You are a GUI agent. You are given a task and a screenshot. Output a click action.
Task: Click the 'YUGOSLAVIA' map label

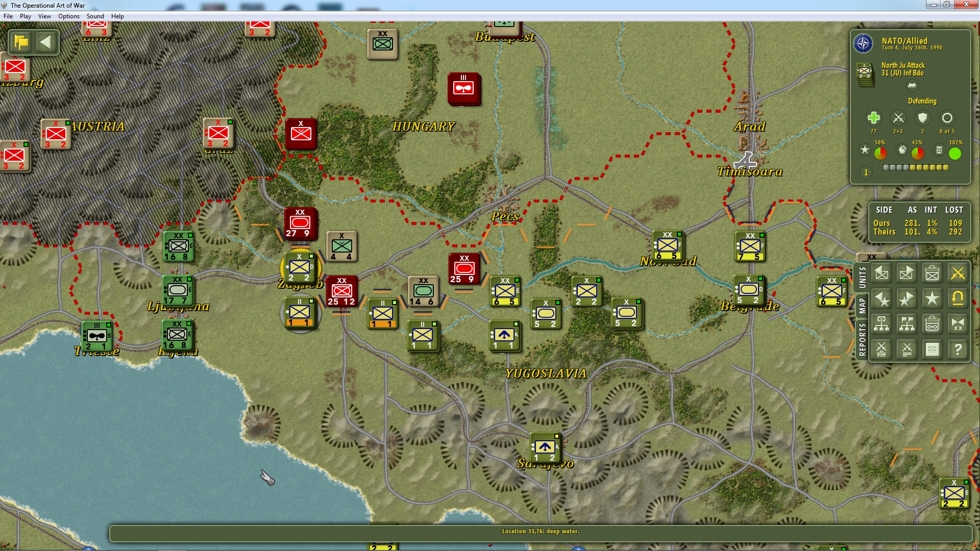546,373
